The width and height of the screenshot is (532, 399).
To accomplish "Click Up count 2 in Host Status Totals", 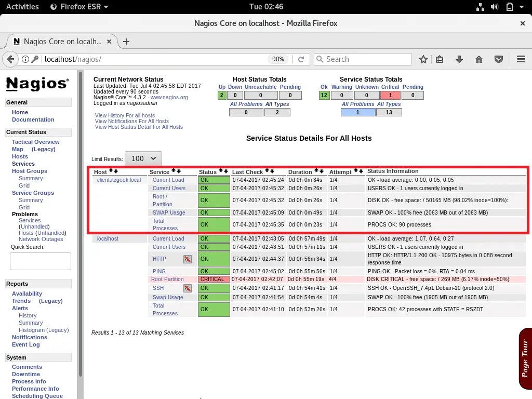I will point(221,96).
